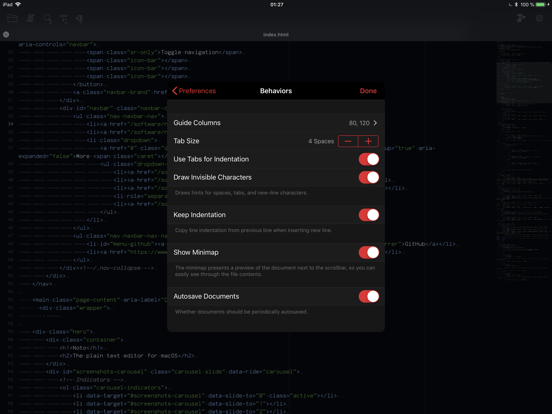This screenshot has width=552, height=414.
Task: Click the minimap viewport highlight in editor
Action: (524, 83)
